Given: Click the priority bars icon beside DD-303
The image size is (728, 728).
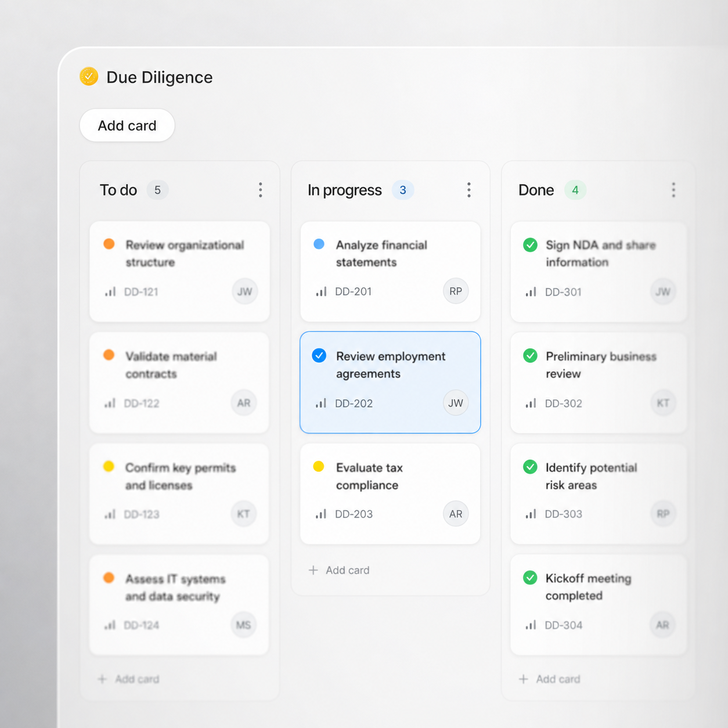Looking at the screenshot, I should (x=531, y=514).
